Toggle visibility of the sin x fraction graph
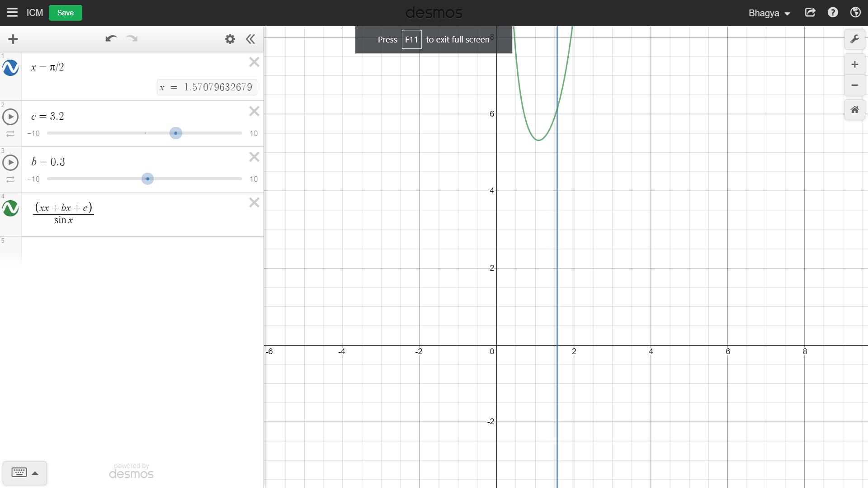 point(10,208)
